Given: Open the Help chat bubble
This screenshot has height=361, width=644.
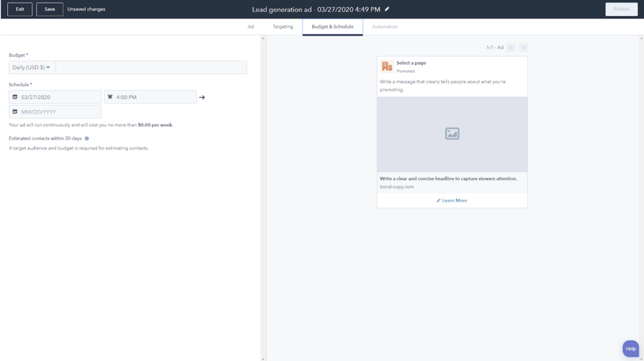Looking at the screenshot, I should coord(630,348).
